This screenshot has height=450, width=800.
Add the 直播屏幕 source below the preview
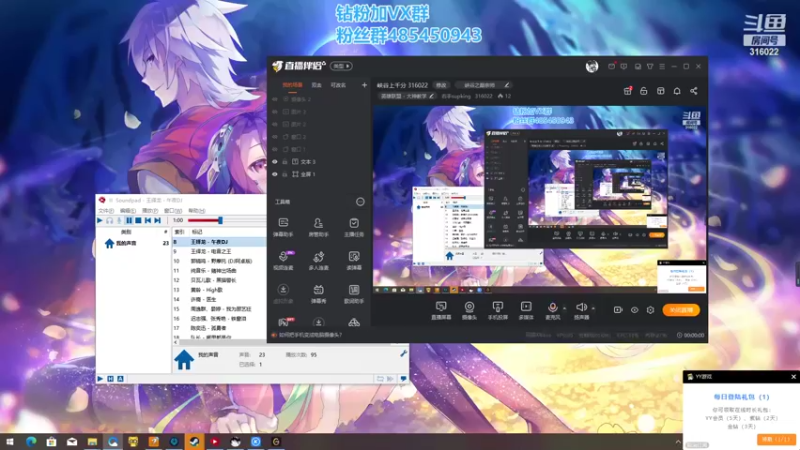(x=441, y=310)
